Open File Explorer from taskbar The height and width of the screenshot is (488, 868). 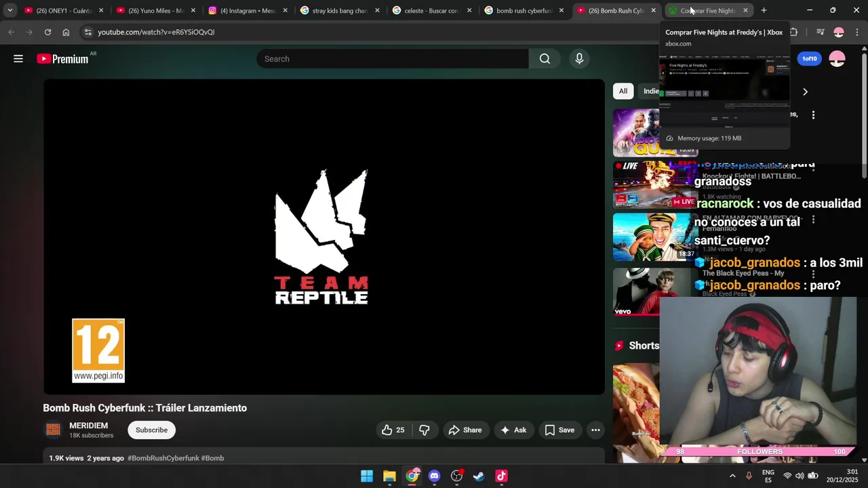click(389, 476)
